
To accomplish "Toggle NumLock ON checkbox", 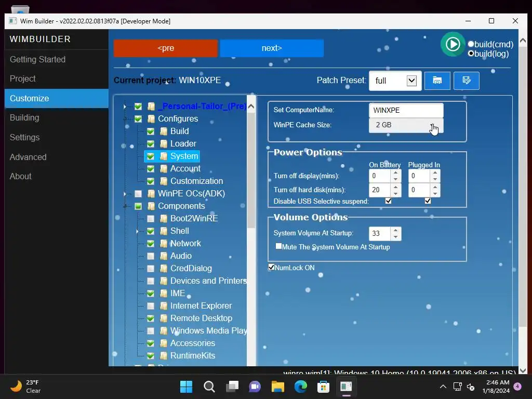I will click(271, 267).
